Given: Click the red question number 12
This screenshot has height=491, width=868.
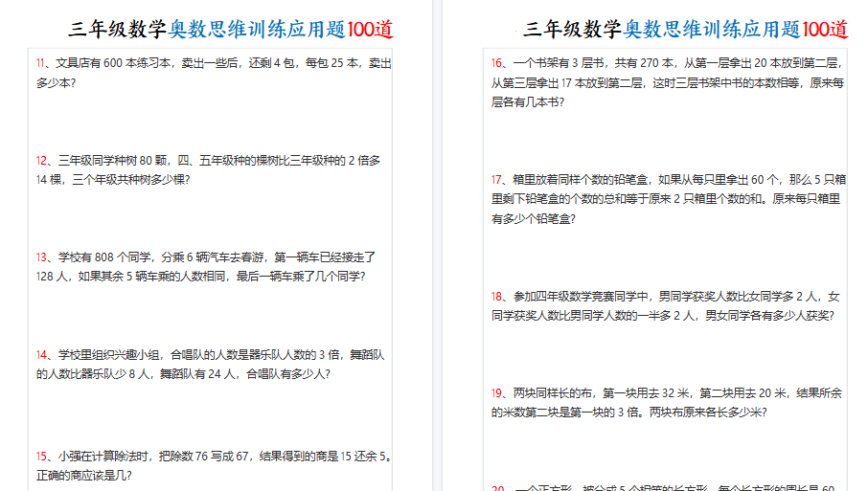Looking at the screenshot, I should (x=42, y=161).
